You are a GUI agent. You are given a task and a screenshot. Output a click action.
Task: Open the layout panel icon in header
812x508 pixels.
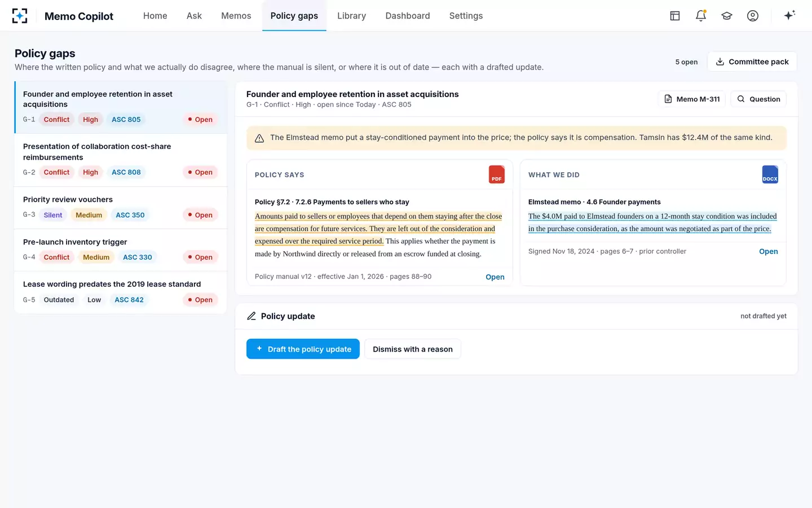(675, 16)
